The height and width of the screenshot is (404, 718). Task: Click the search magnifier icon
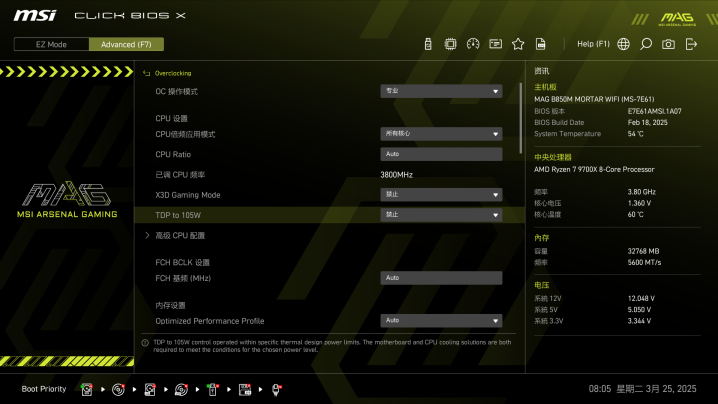point(646,44)
